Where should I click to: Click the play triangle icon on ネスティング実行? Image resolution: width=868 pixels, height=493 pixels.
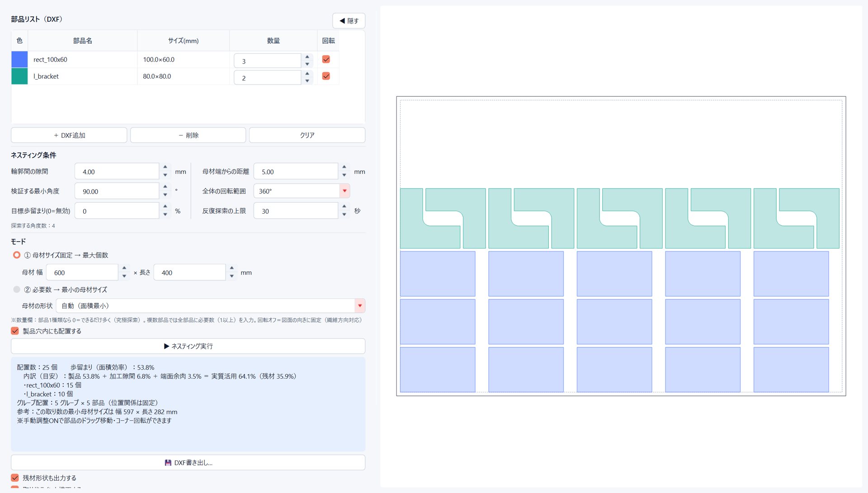(166, 346)
